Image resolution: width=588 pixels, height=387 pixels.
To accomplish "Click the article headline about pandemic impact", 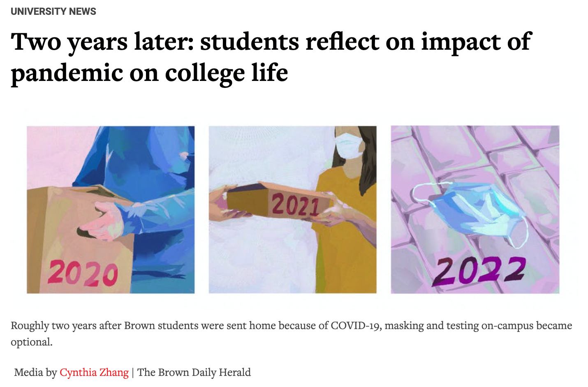I will [271, 57].
